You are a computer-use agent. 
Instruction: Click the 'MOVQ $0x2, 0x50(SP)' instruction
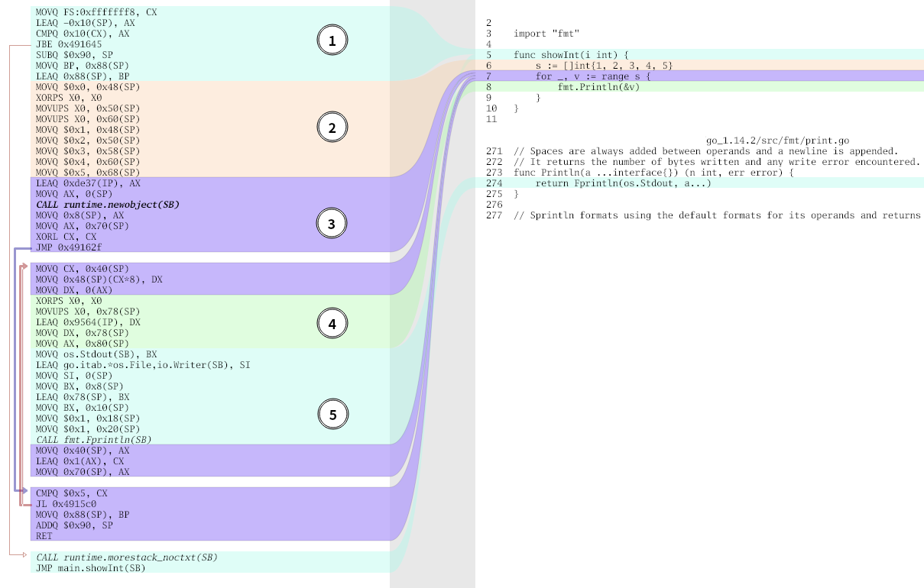(88, 141)
